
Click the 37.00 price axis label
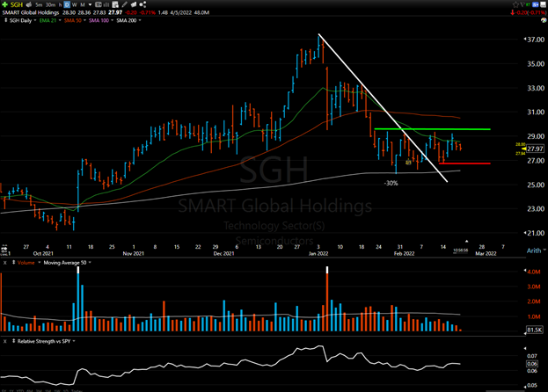coord(536,40)
